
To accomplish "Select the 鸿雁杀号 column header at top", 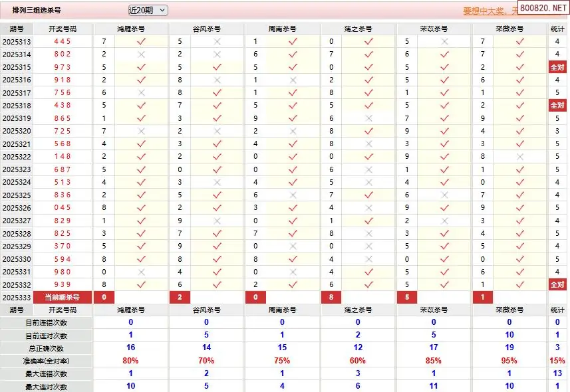I will tap(131, 29).
